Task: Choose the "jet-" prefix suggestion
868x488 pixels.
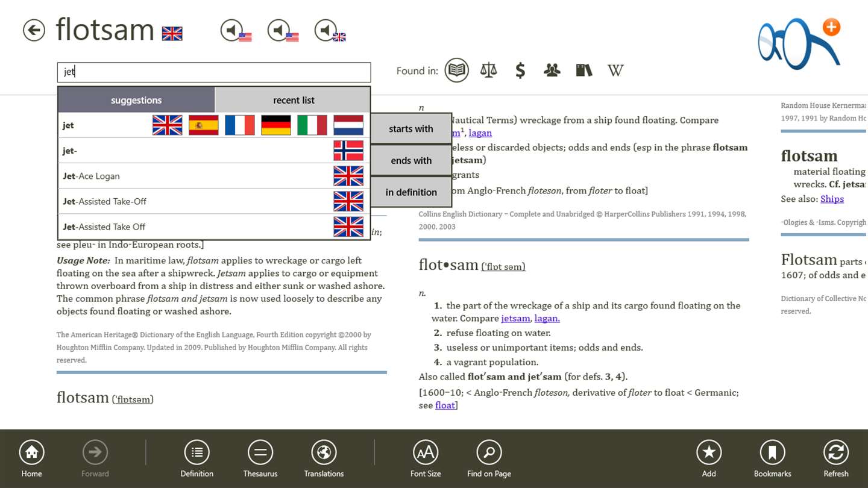Action: [x=214, y=151]
